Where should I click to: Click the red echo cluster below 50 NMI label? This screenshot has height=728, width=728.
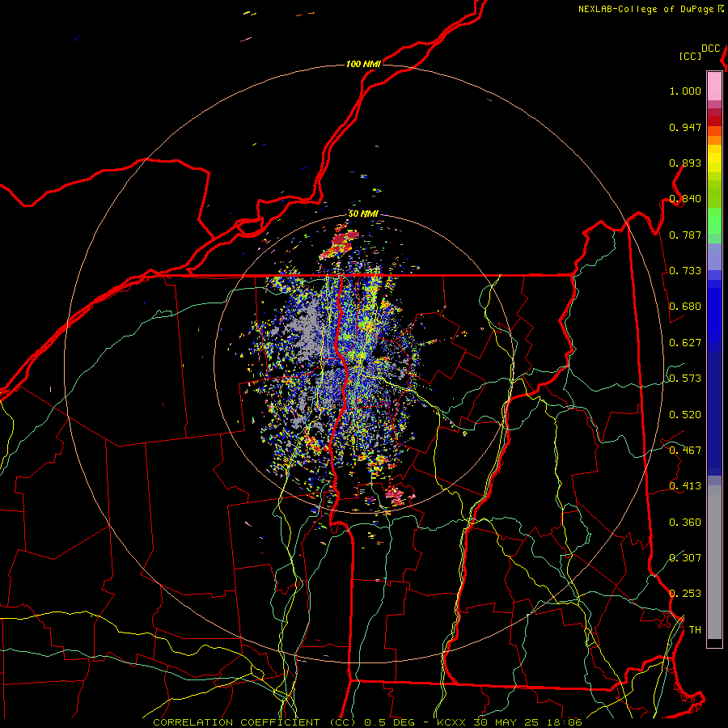tap(341, 243)
